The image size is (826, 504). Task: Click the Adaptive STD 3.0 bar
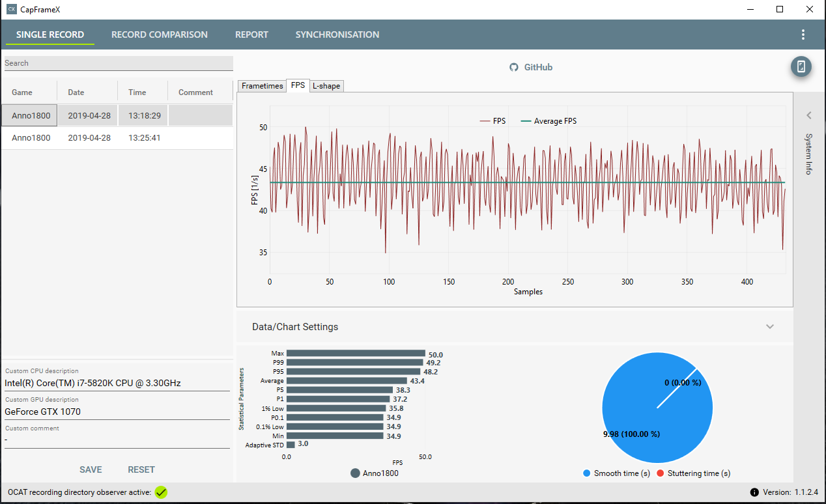[291, 445]
